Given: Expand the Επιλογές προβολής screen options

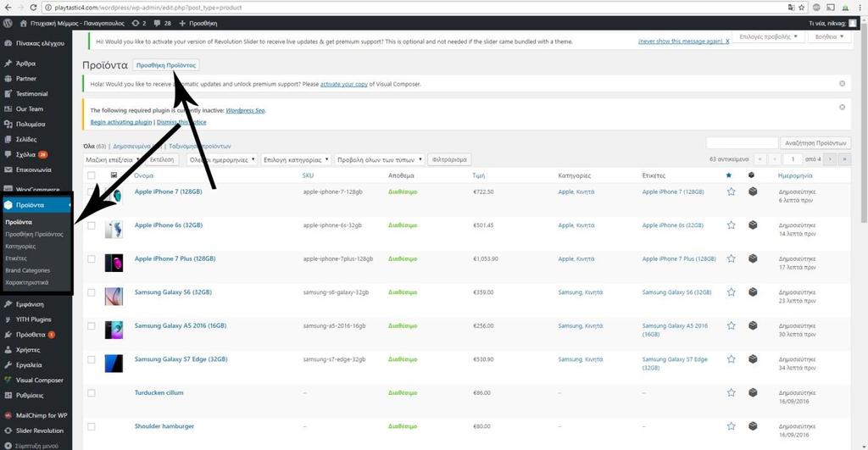Looking at the screenshot, I should (768, 36).
